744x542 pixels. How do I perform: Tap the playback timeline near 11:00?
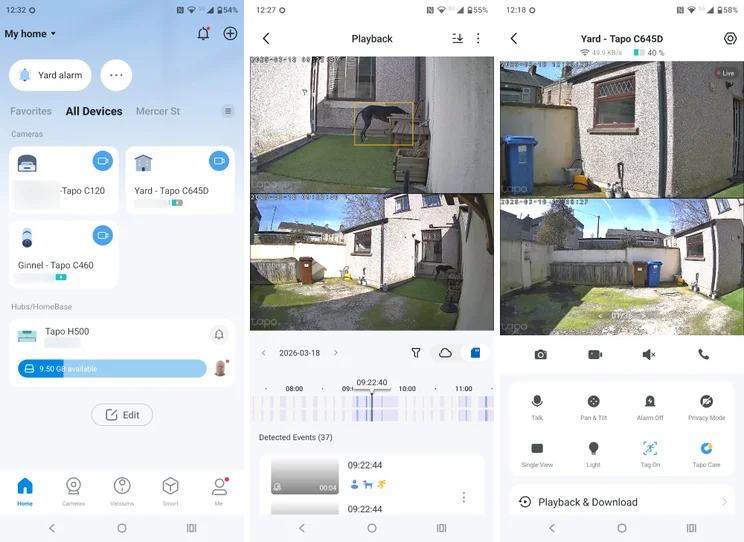coord(464,408)
